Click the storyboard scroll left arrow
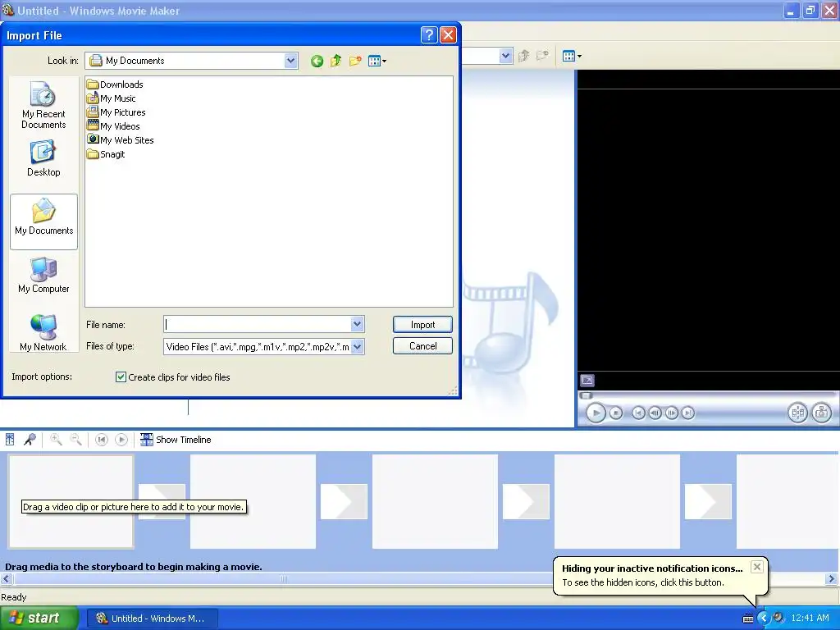The height and width of the screenshot is (630, 840). pyautogui.click(x=7, y=578)
